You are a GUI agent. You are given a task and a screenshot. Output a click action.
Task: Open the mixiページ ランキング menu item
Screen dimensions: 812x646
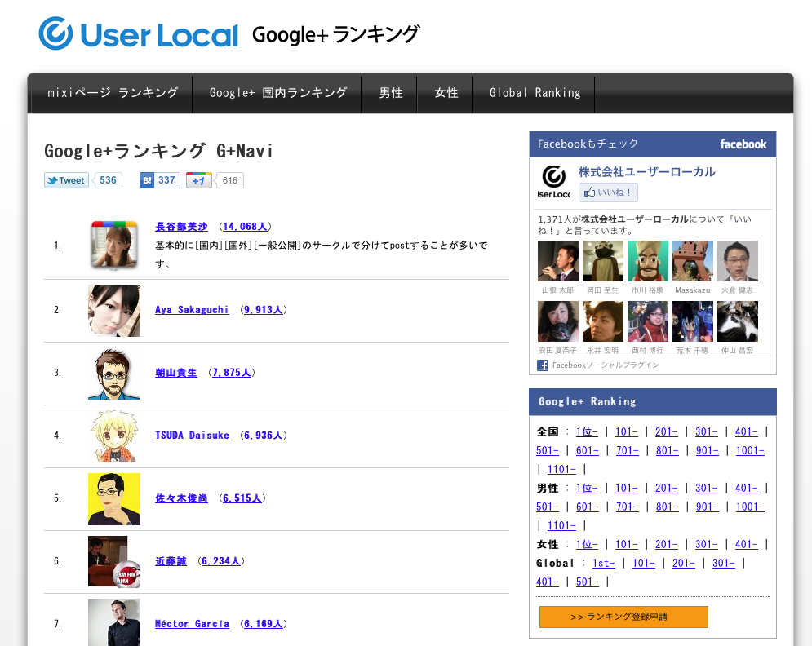[x=113, y=93]
